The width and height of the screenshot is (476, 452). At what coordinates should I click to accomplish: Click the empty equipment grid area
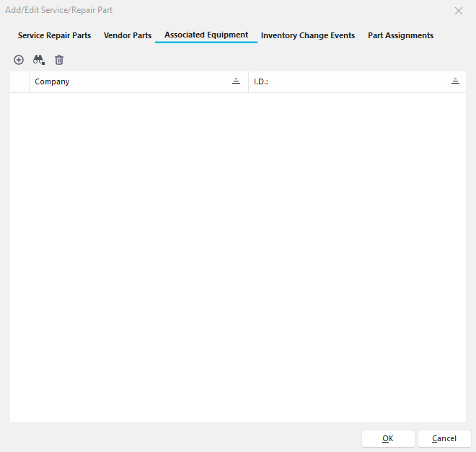point(238,252)
